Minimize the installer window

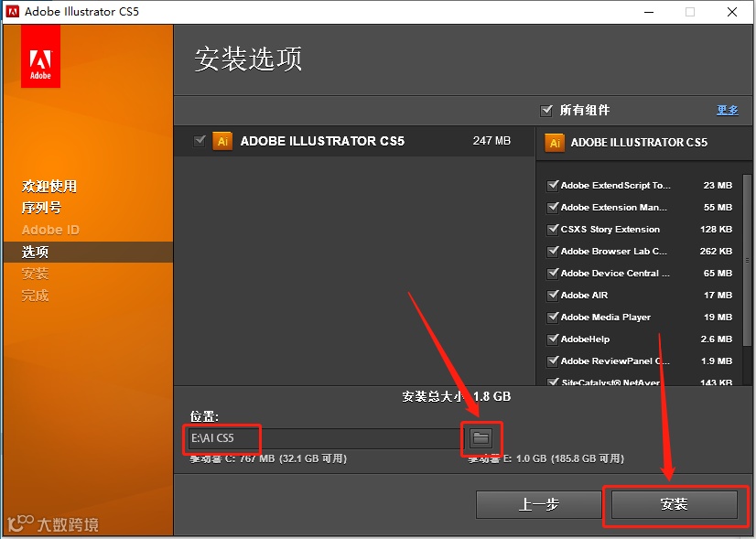(x=649, y=12)
